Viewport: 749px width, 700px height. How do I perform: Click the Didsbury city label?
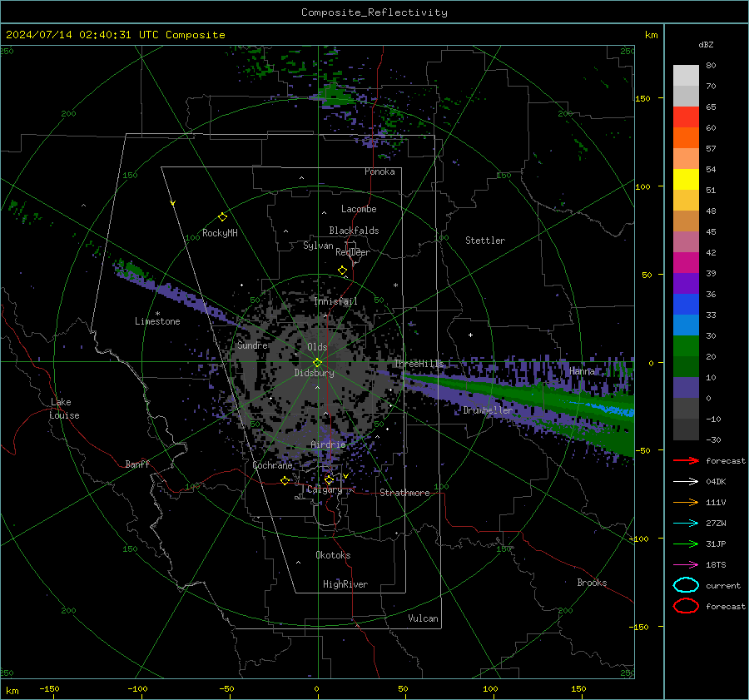tap(314, 373)
